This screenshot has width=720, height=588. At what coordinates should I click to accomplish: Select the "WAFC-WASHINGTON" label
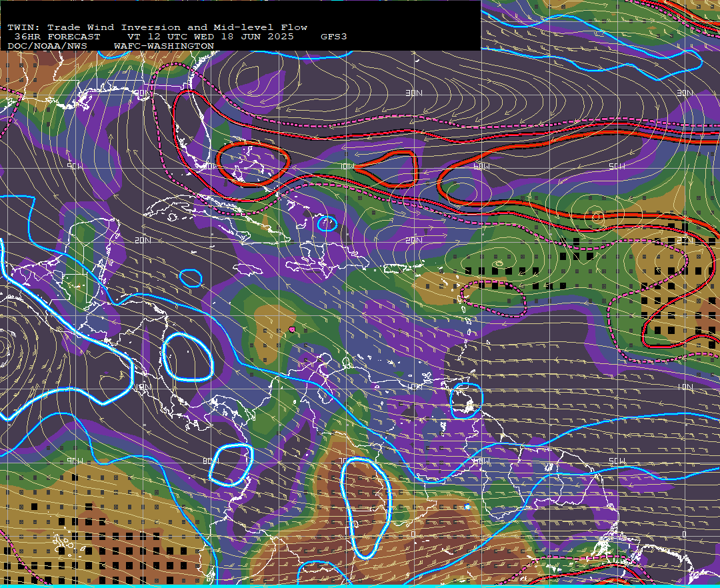pyautogui.click(x=164, y=47)
